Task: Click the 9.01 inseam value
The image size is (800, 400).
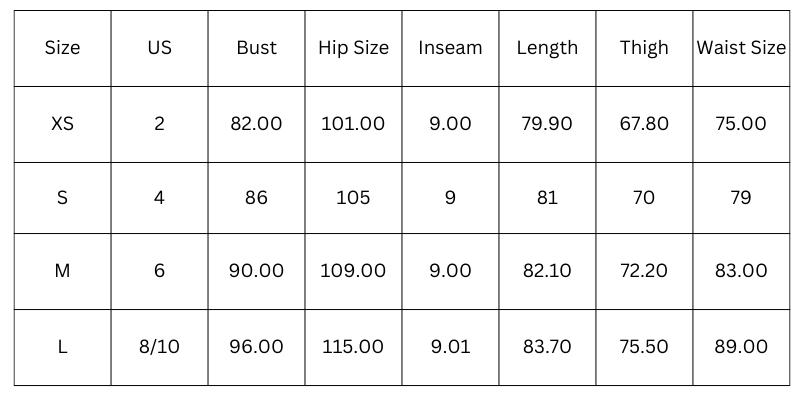Action: click(x=450, y=347)
